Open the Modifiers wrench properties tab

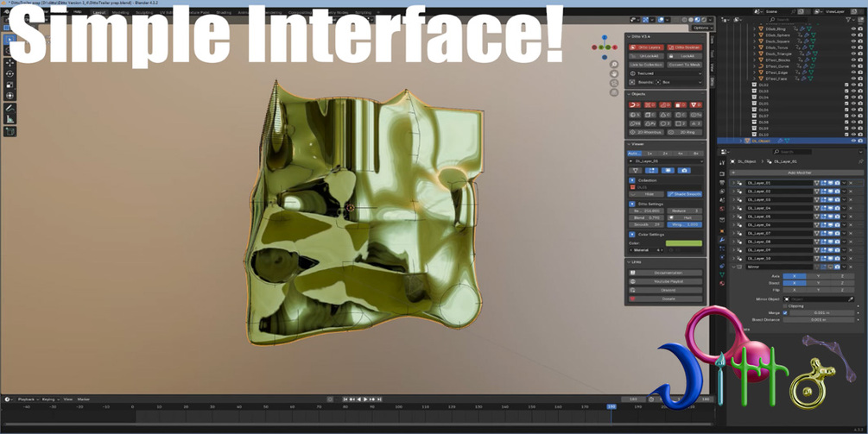(722, 239)
